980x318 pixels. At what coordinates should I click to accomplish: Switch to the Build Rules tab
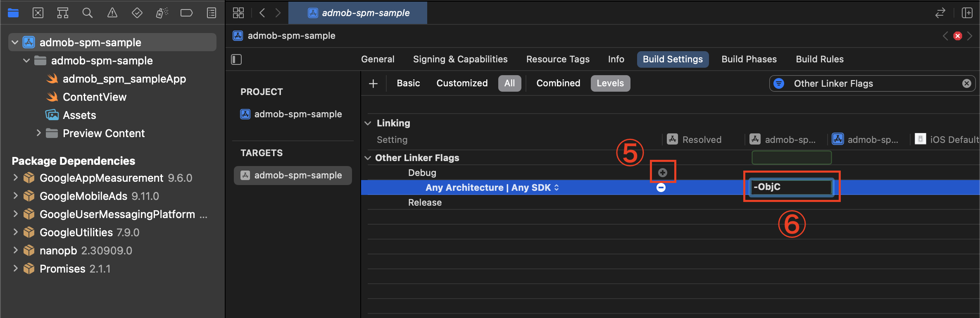(x=820, y=59)
